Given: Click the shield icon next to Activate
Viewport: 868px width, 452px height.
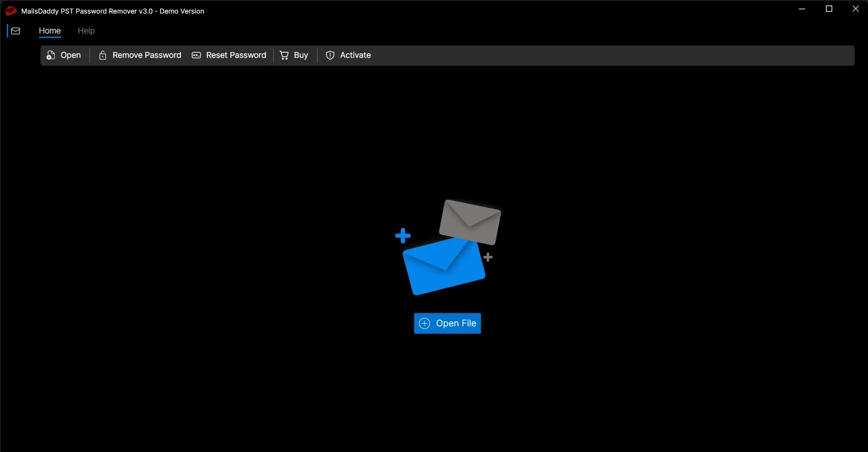Looking at the screenshot, I should (330, 55).
